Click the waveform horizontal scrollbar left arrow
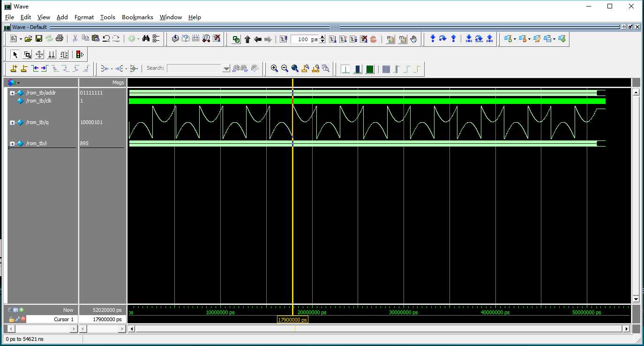Image resolution: width=644 pixels, height=346 pixels. click(x=132, y=329)
